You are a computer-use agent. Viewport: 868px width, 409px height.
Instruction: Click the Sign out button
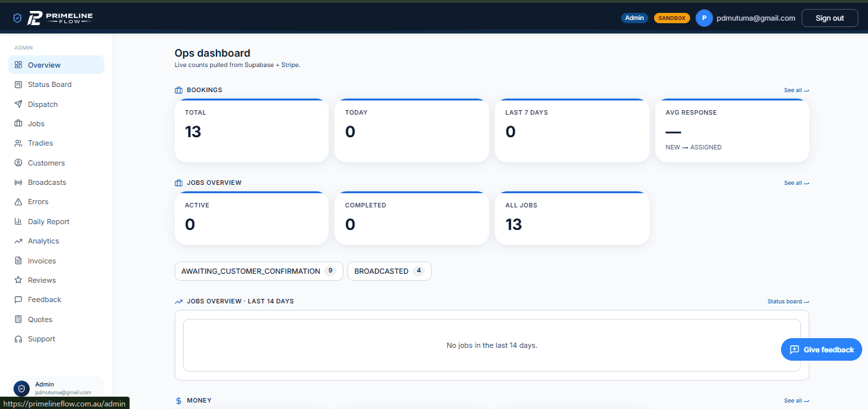click(829, 18)
